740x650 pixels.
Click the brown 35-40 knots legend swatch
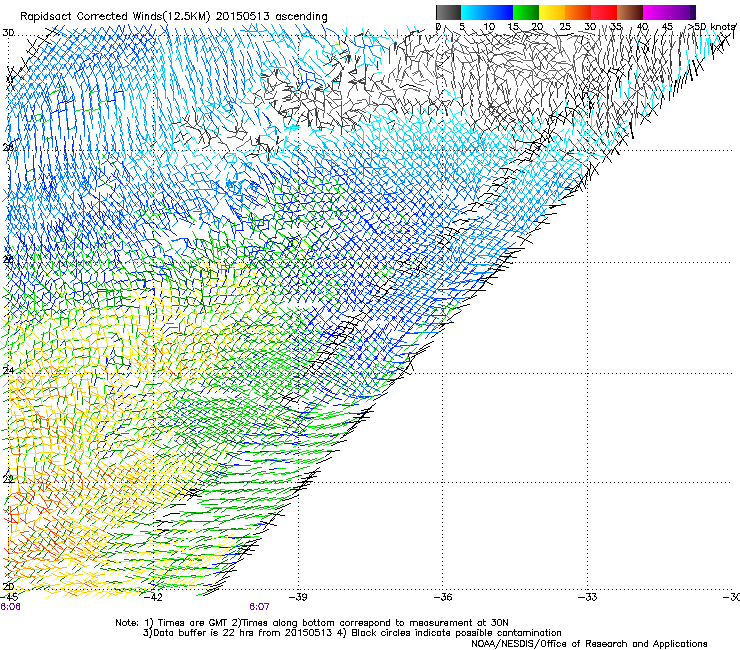tap(630, 12)
